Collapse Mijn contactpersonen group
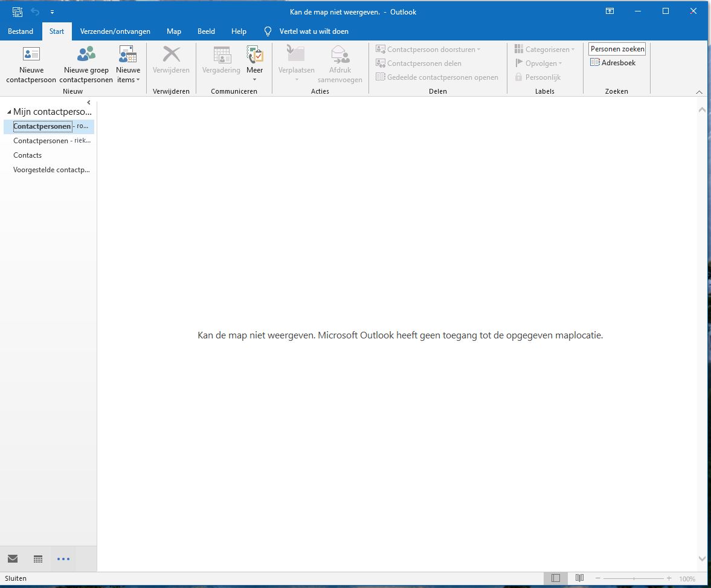 click(x=9, y=112)
